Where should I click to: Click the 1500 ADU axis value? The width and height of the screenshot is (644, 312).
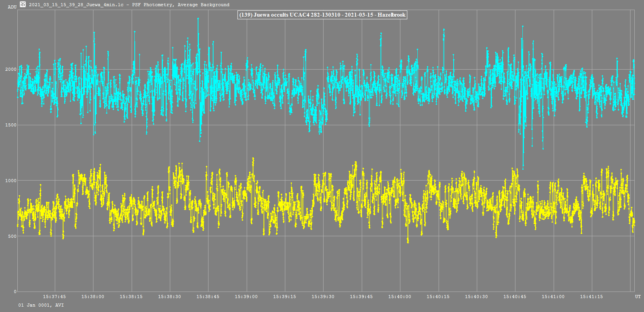pyautogui.click(x=11, y=125)
